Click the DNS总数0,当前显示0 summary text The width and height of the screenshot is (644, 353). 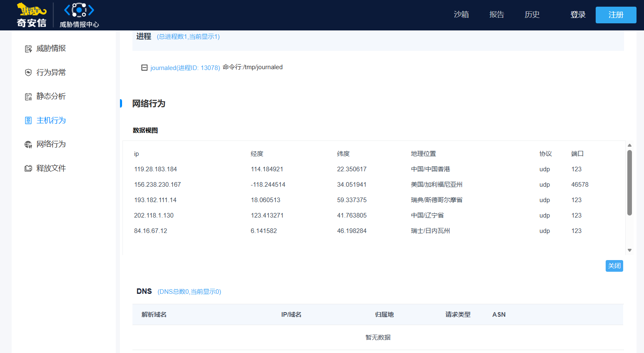(x=189, y=292)
